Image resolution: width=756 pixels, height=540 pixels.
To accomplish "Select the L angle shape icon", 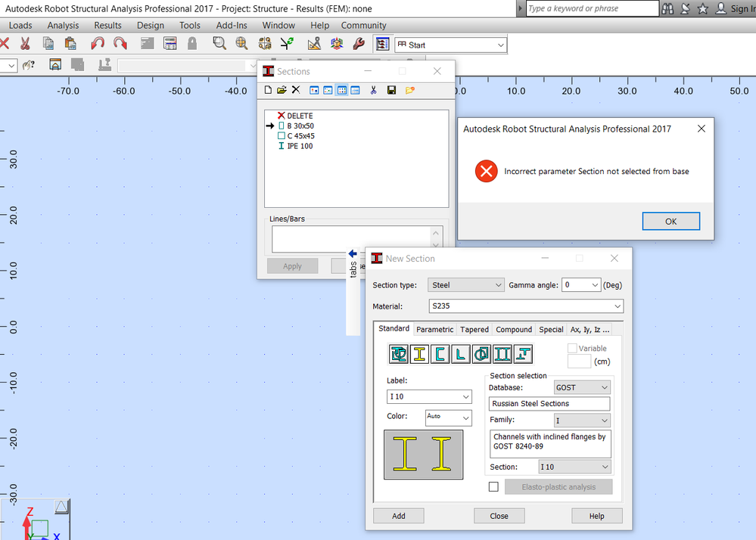I will pyautogui.click(x=461, y=354).
